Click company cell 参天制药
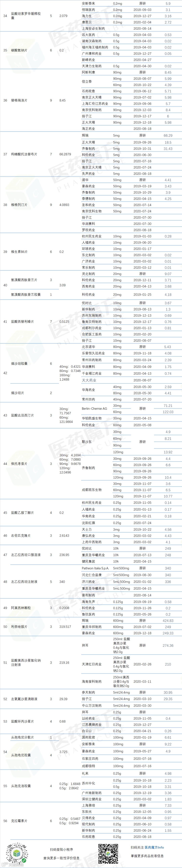 pos(88,692)
